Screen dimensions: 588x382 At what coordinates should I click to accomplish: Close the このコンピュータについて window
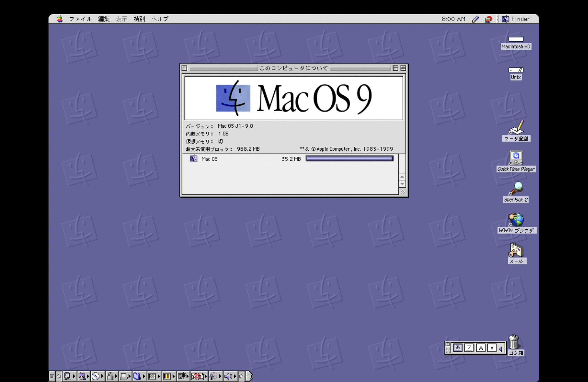point(184,68)
